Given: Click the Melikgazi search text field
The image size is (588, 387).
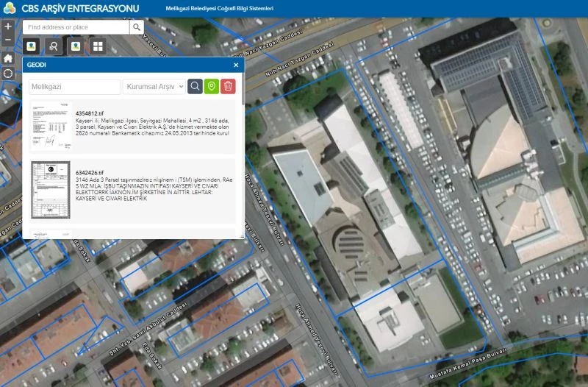Looking at the screenshot, I should [x=75, y=87].
